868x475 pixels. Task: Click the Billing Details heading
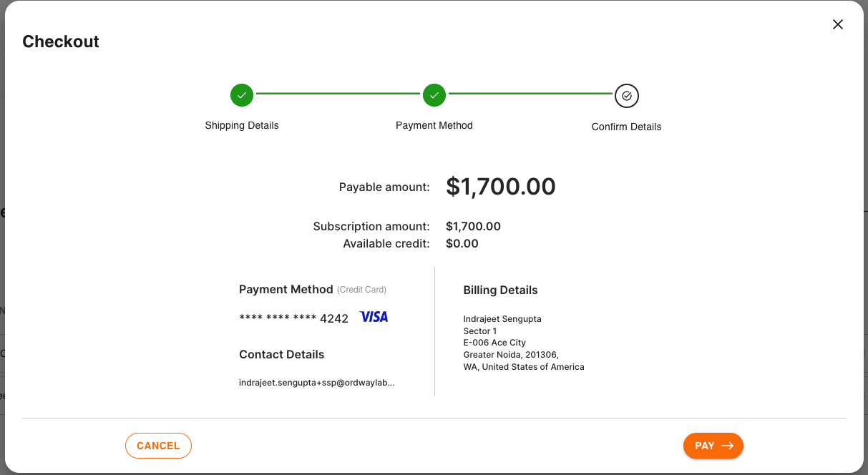coord(500,290)
